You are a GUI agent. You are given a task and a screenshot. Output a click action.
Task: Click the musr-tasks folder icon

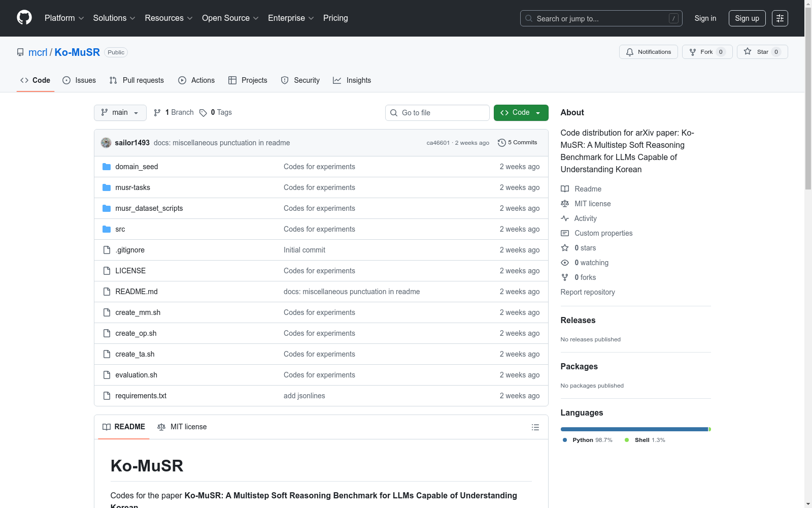pyautogui.click(x=107, y=187)
